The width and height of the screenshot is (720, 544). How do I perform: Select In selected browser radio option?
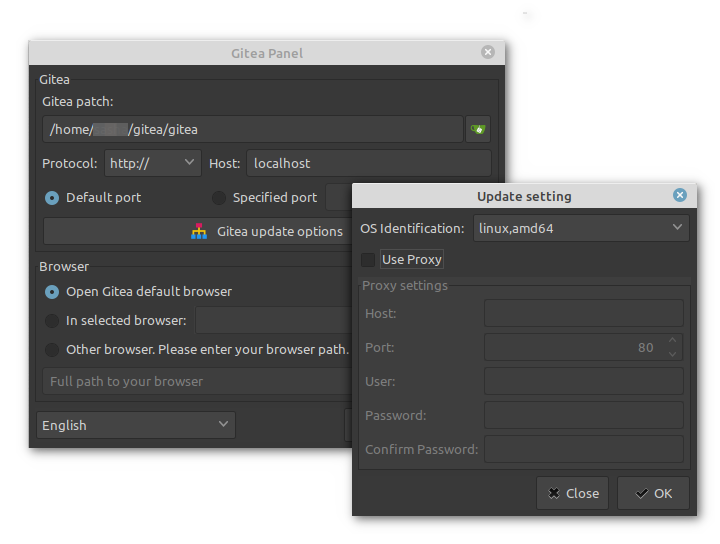point(52,321)
